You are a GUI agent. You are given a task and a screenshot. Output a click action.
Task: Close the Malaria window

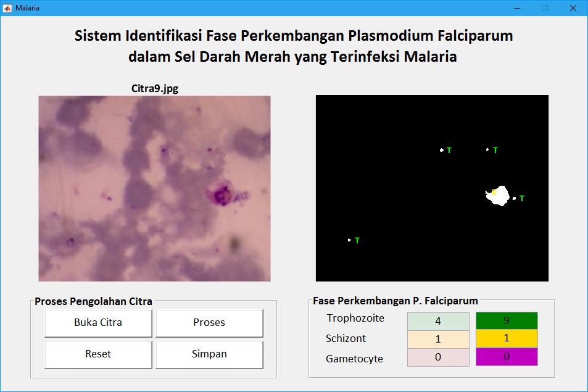click(x=573, y=8)
